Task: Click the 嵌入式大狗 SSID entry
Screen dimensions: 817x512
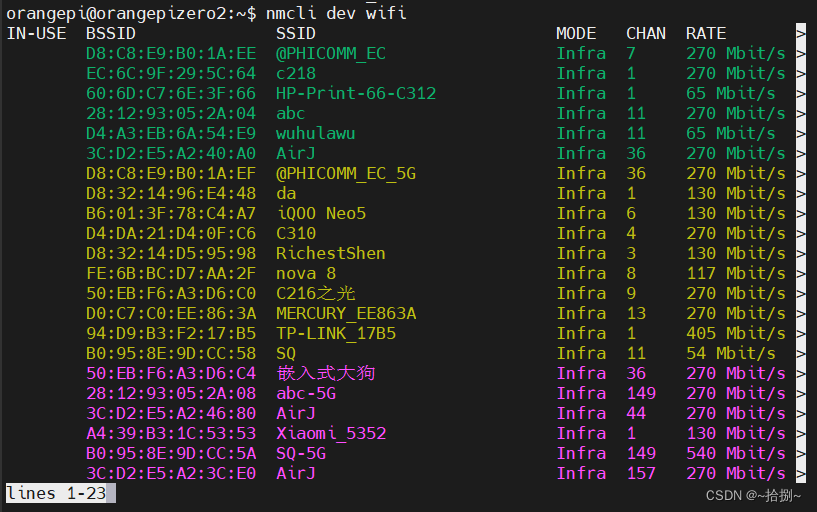Action: (x=326, y=373)
